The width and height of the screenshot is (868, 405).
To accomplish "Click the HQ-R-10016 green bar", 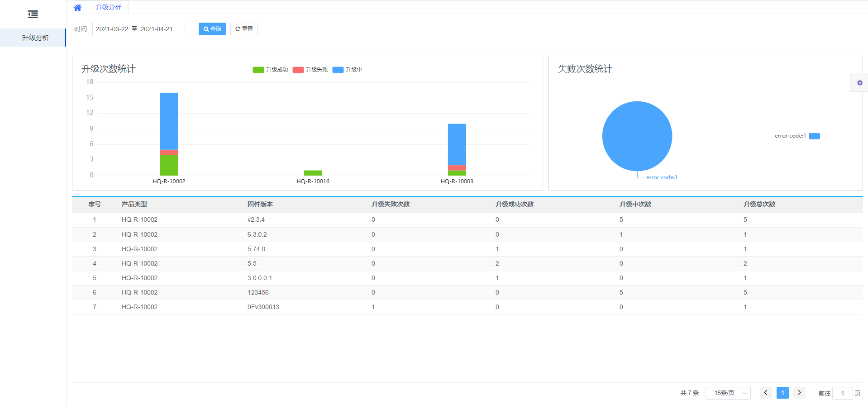I will (x=313, y=173).
